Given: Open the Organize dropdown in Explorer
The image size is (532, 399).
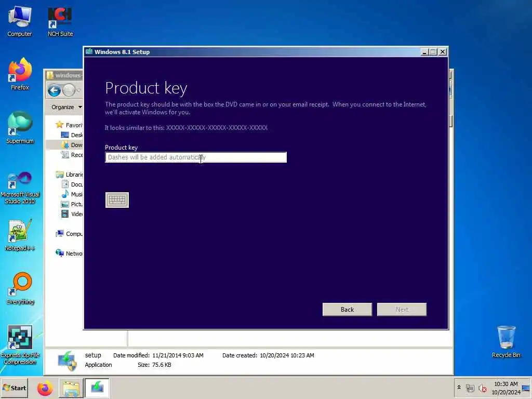Looking at the screenshot, I should click(x=66, y=107).
